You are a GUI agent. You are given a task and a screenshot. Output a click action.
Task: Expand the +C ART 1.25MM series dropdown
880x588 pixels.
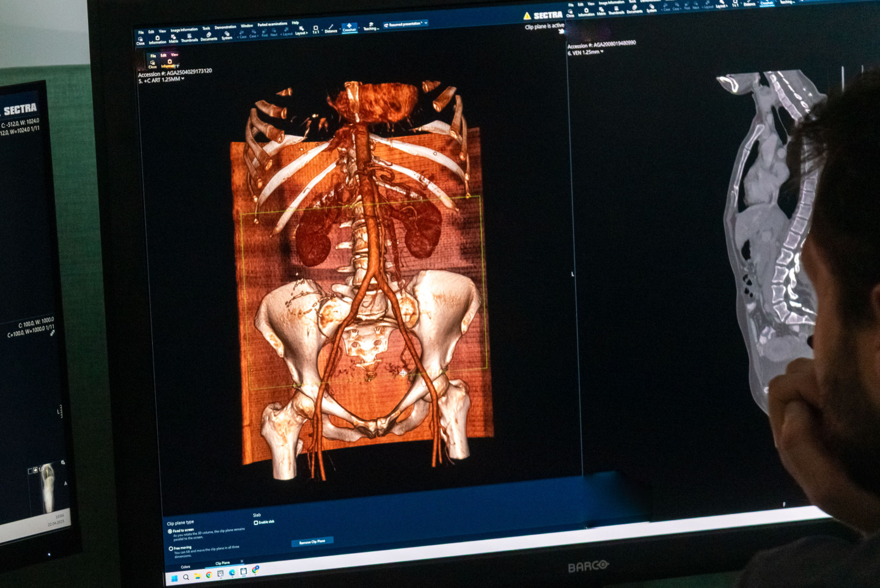pyautogui.click(x=183, y=79)
